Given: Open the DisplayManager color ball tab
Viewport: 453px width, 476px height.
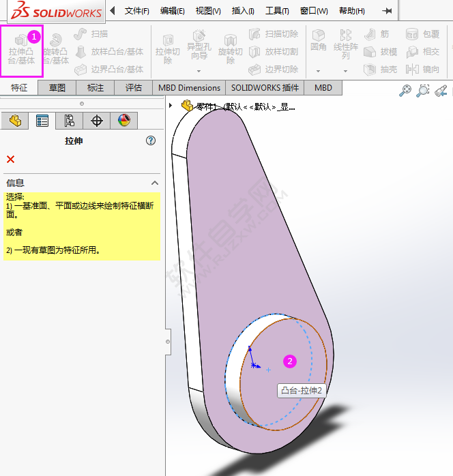Looking at the screenshot, I should pos(124,121).
